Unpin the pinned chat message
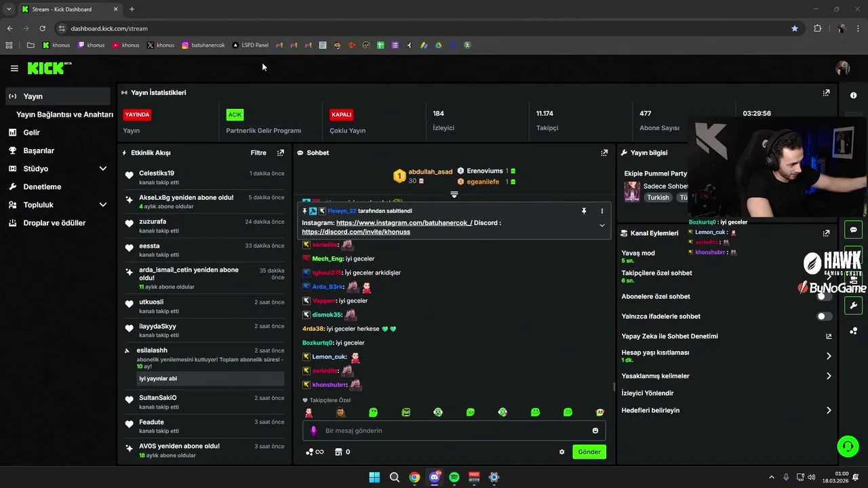868x488 pixels. pos(583,211)
